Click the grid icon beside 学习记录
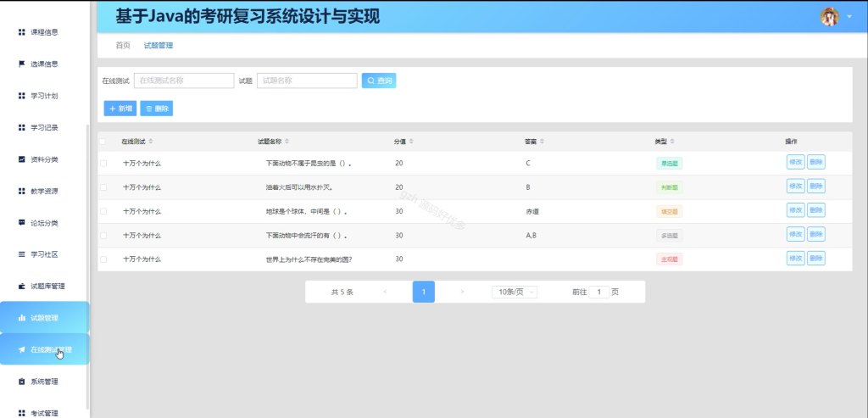The image size is (868, 418). [x=21, y=127]
